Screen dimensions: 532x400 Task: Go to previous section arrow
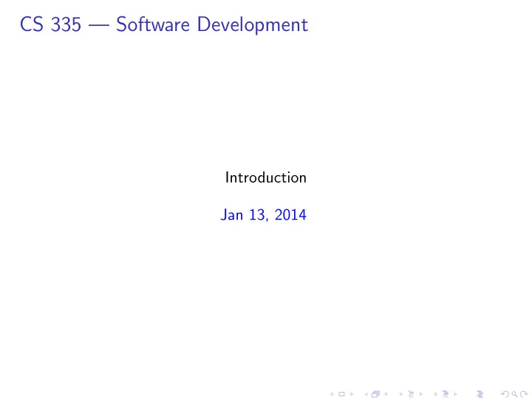[435, 394]
